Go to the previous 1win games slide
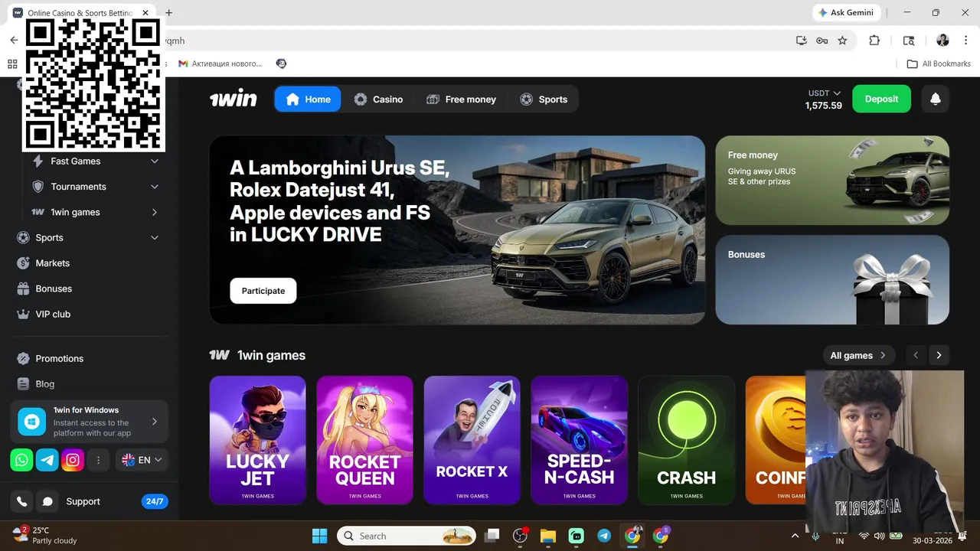980x551 pixels. pos(916,355)
